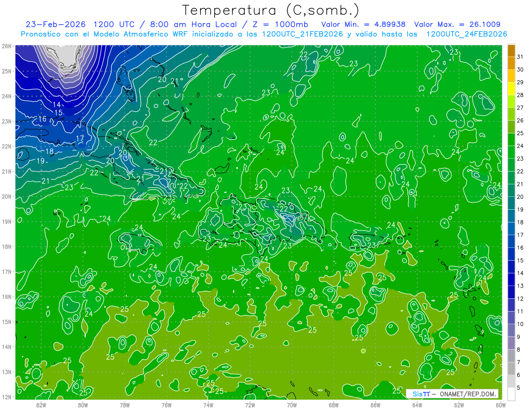532x411 pixels.
Task: Click the '23N' latitude axis label
Action: (6, 121)
